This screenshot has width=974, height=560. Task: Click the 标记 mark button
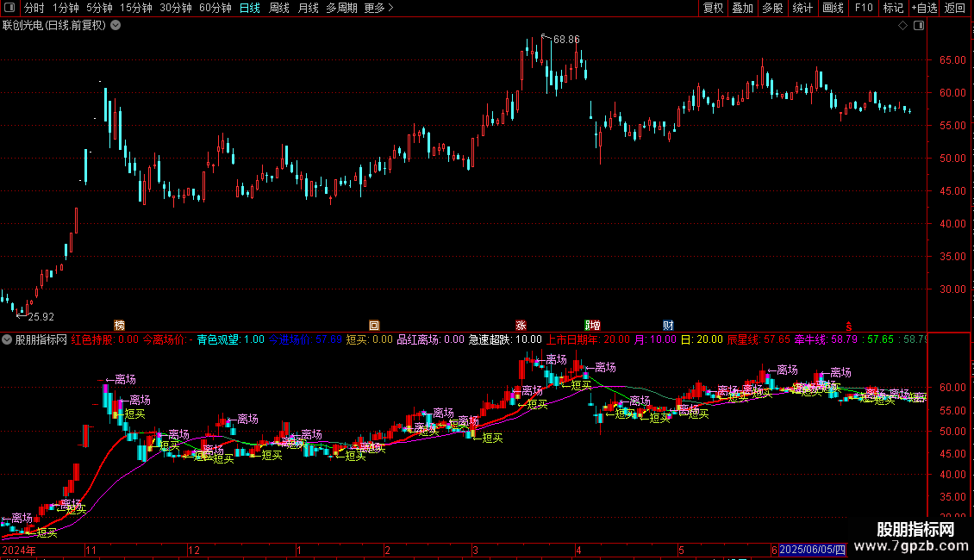click(893, 8)
